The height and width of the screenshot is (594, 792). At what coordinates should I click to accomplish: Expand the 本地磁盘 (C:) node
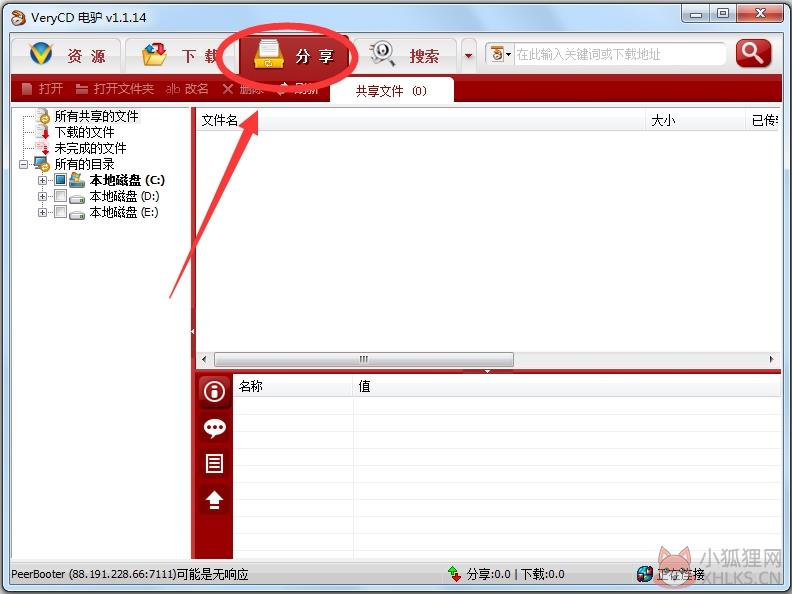(x=42, y=180)
